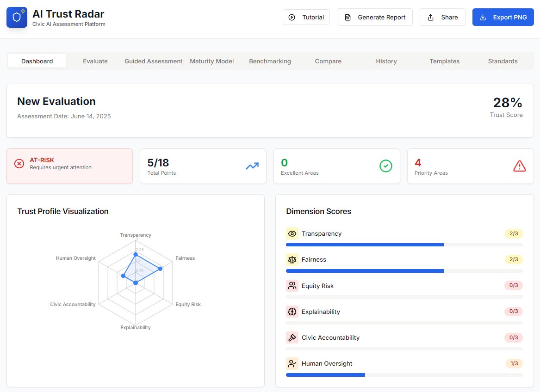Click the AI Trust Radar shield logo

point(17,17)
